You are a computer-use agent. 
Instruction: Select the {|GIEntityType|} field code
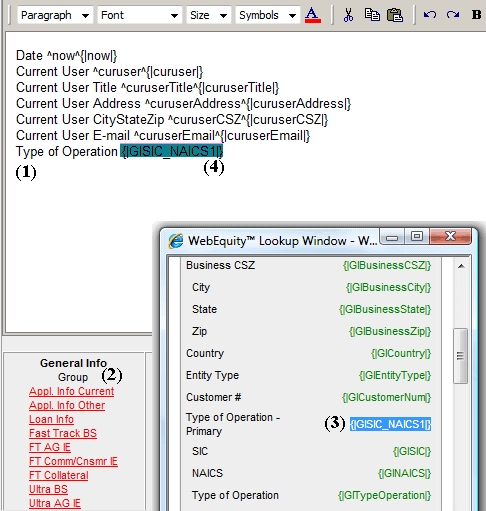point(395,375)
